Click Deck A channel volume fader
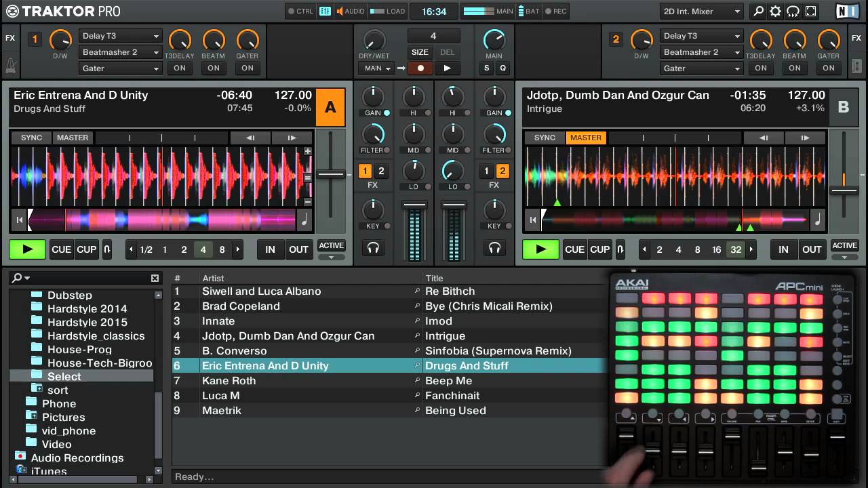The width and height of the screenshot is (868, 488). pyautogui.click(x=414, y=205)
